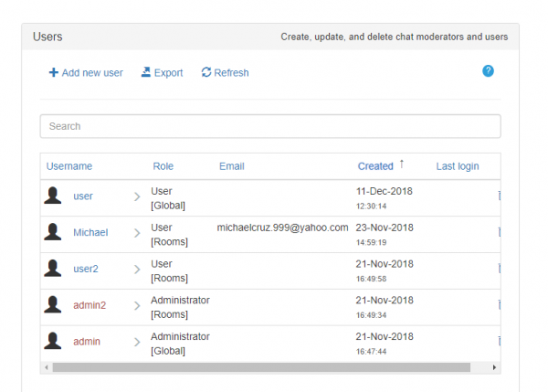Sort by the Last login column

click(458, 166)
